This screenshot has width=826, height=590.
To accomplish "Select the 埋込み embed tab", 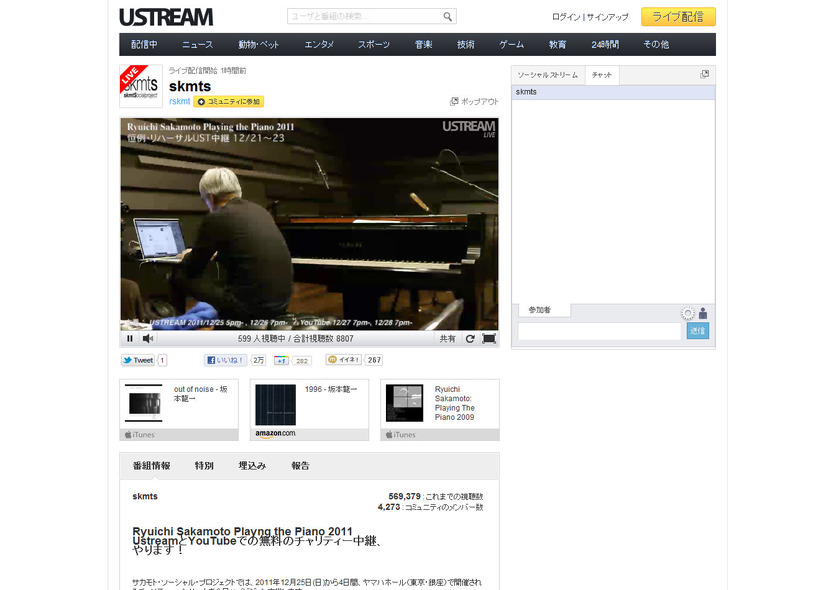I will [x=252, y=466].
